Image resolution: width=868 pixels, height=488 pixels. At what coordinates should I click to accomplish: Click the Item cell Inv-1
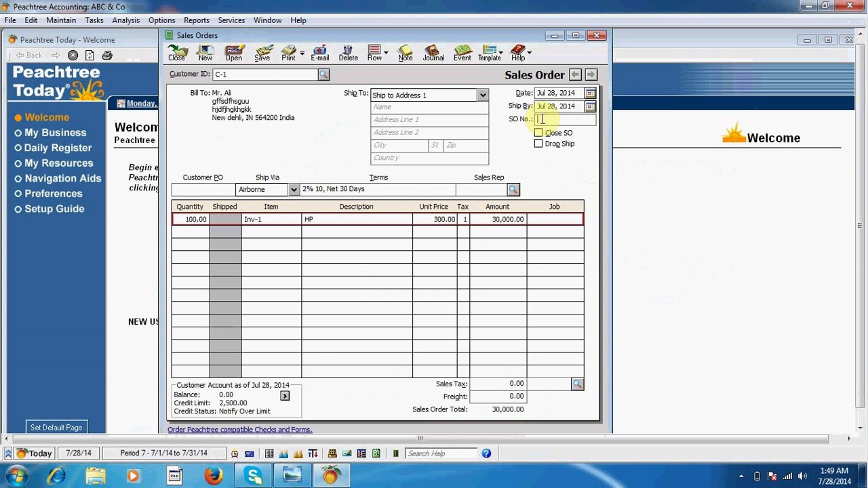[271, 220]
